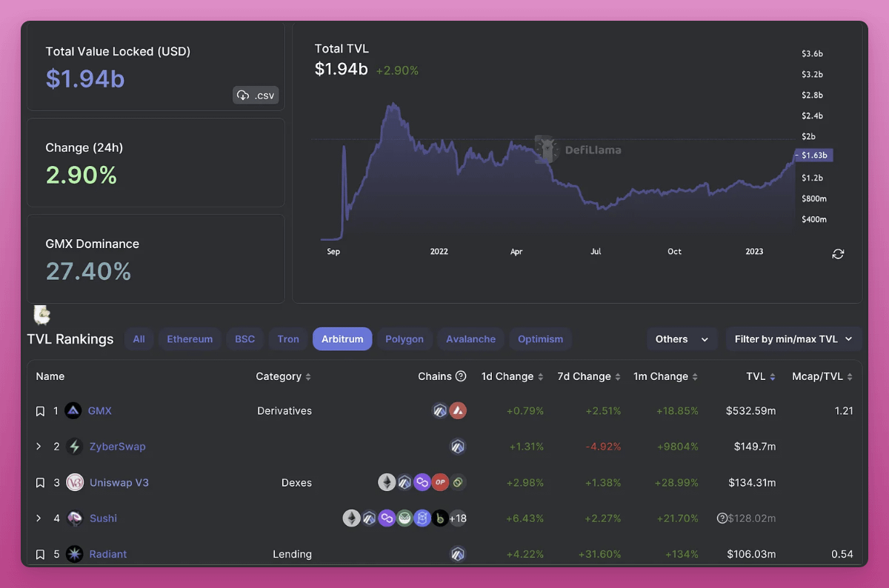889x588 pixels.
Task: Open the Sushi protocol link
Action: pyautogui.click(x=103, y=518)
